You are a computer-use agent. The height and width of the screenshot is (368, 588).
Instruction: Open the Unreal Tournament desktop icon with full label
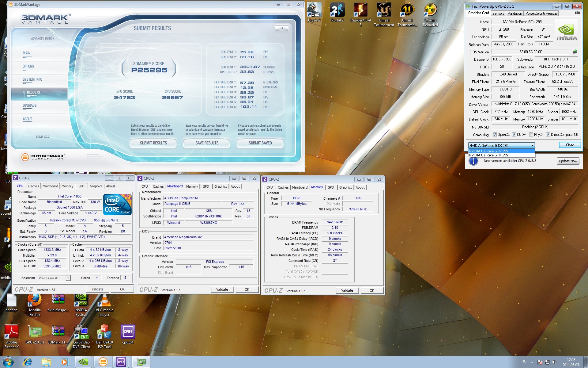[x=384, y=14]
